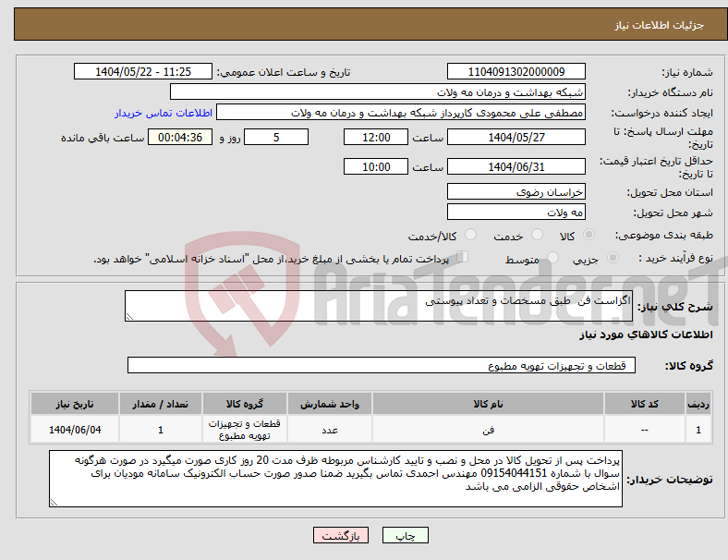Click the گروه کالا column header
728x560 pixels.
pyautogui.click(x=245, y=404)
